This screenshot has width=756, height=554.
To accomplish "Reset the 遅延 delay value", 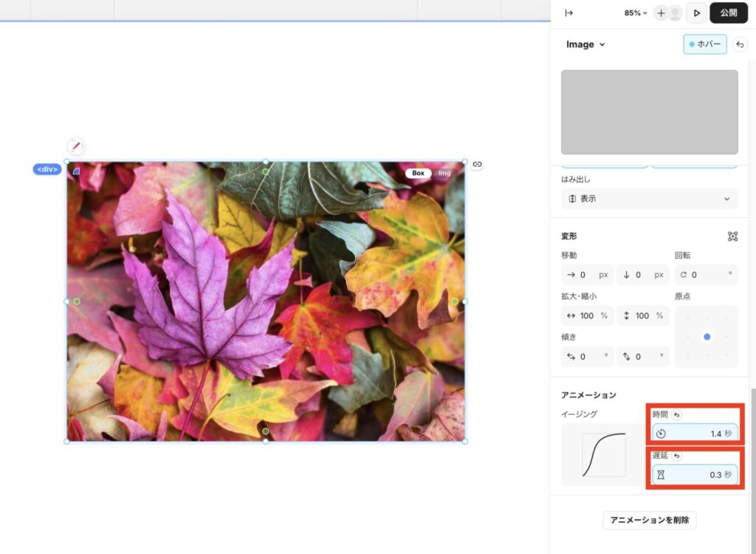I will (x=677, y=456).
